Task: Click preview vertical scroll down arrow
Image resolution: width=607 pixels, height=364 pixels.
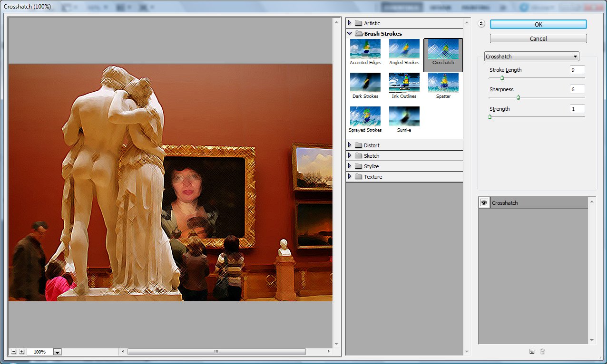Action: [x=336, y=344]
